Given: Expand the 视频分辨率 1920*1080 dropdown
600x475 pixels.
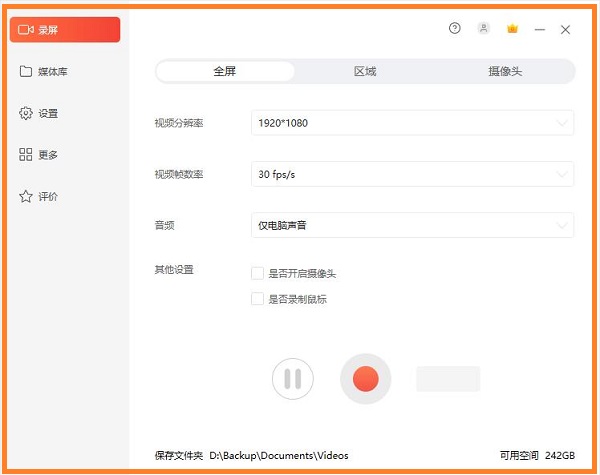Looking at the screenshot, I should (x=411, y=123).
